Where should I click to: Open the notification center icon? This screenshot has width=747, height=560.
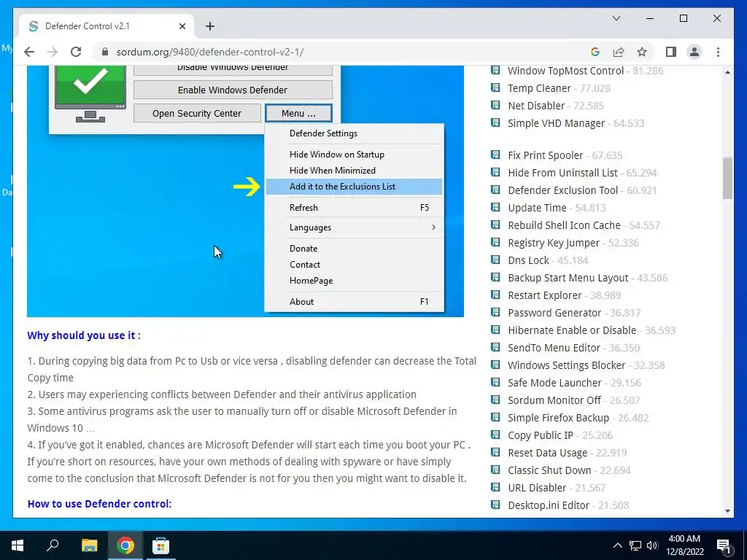click(724, 545)
